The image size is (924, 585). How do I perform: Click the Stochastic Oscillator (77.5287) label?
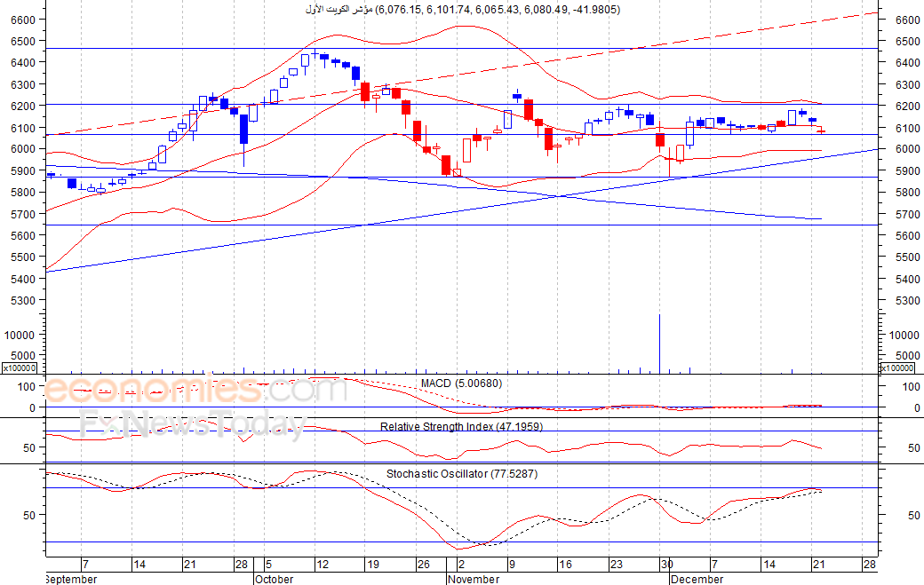462,474
